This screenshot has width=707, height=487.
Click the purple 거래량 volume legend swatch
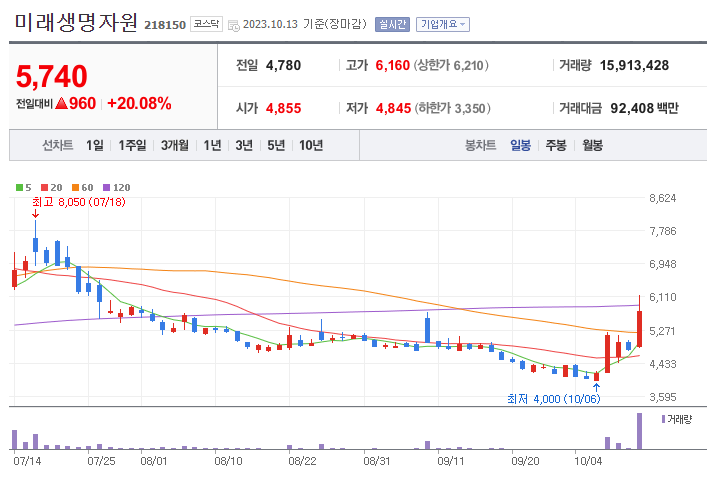663,419
